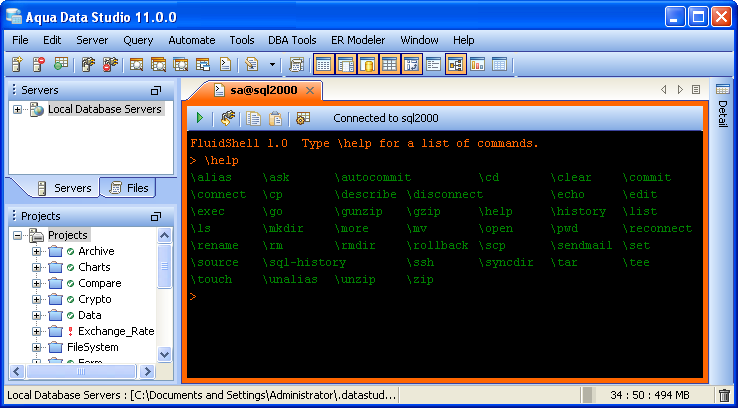The height and width of the screenshot is (408, 738).
Task: Open the Query menu
Action: point(138,40)
